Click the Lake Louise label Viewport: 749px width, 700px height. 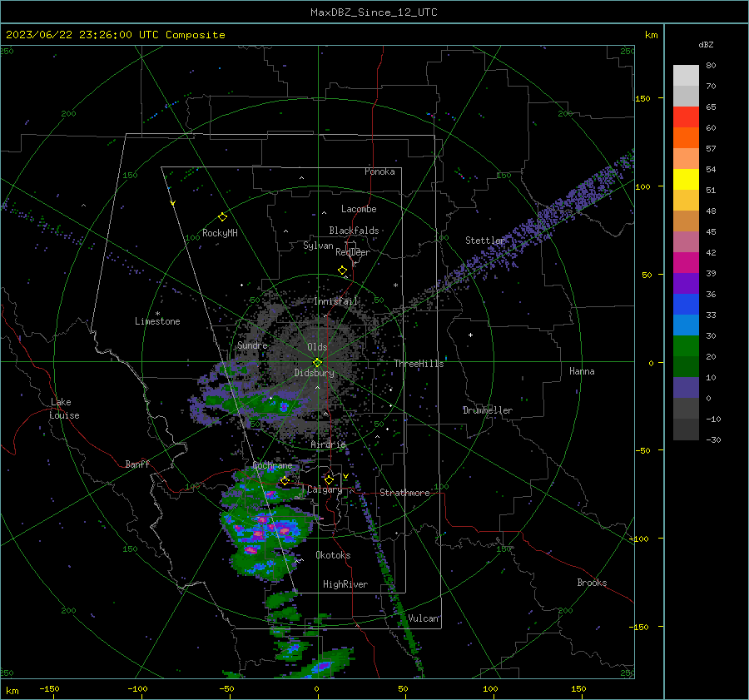pos(64,409)
